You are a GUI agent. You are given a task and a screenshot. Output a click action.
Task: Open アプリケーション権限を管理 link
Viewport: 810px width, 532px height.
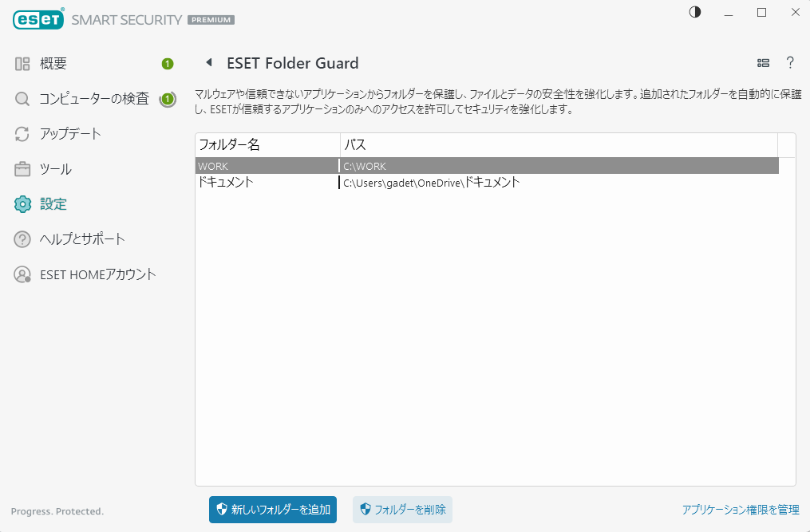click(741, 509)
